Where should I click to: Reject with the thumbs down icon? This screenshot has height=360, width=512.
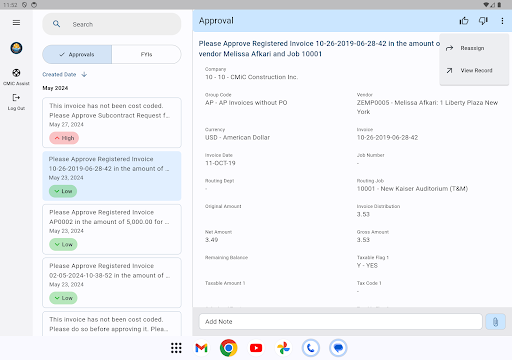point(483,21)
